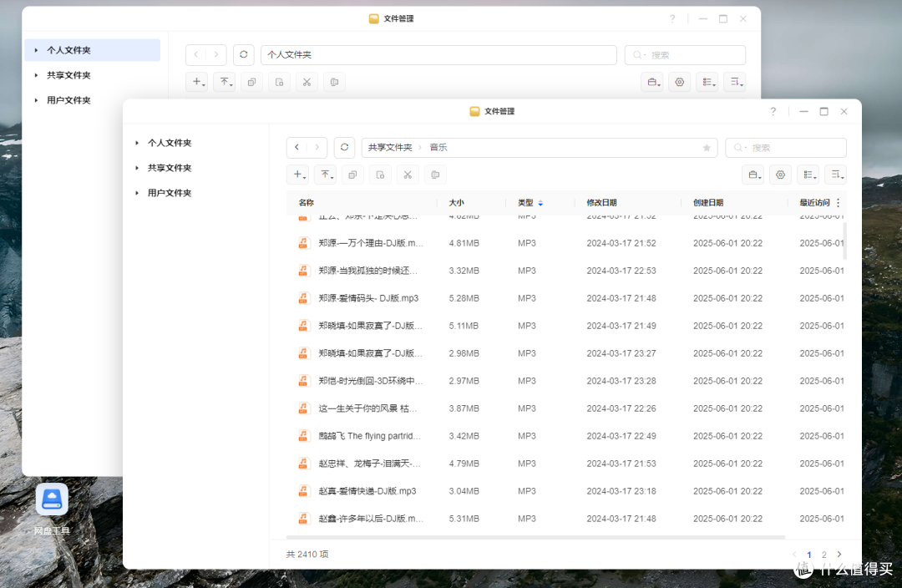
Task: Click the back window address bar 个人文件夹
Action: [439, 54]
